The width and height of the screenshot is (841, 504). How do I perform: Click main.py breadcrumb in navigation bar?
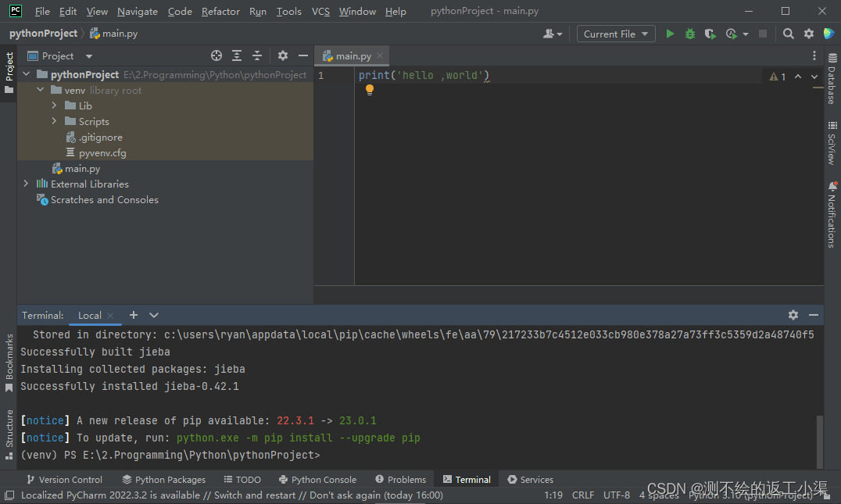[113, 34]
